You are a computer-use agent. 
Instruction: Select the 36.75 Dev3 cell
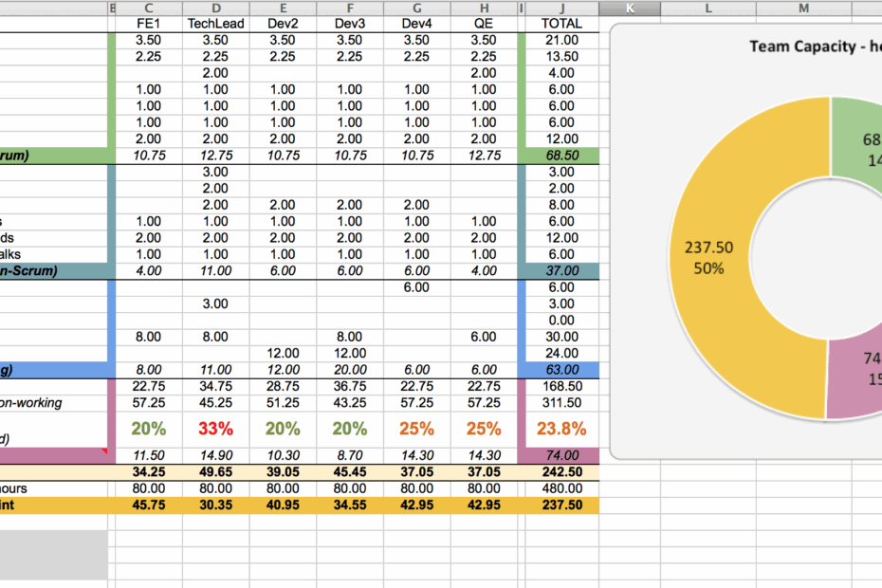click(x=350, y=387)
